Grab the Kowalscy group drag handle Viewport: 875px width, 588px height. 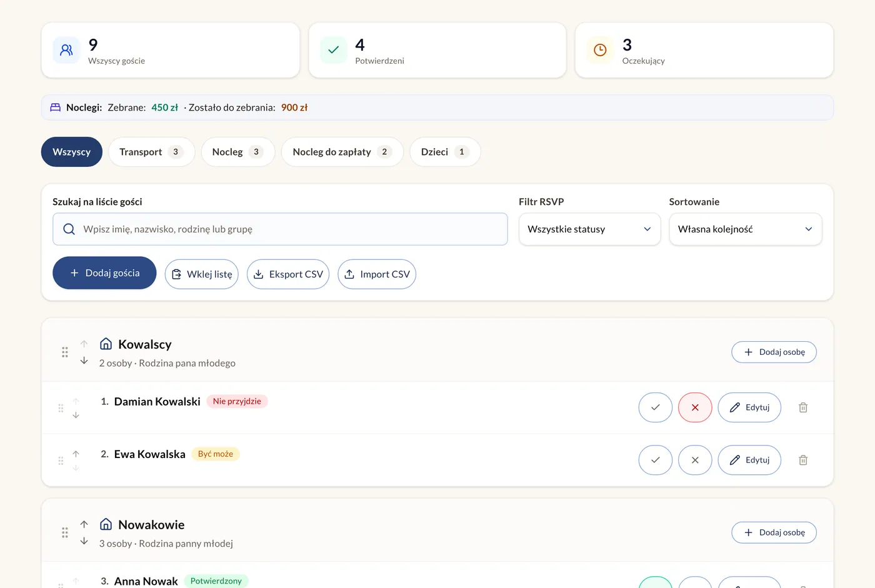coord(65,352)
